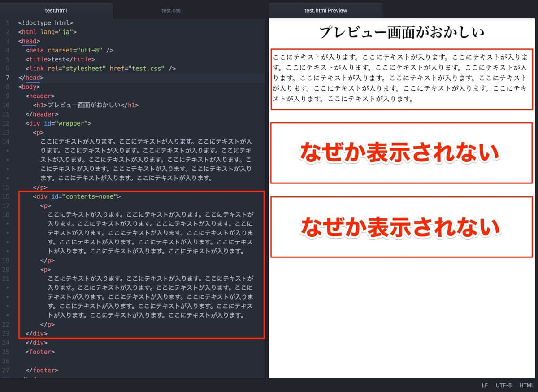538x392 pixels.
Task: Place the cursor on the doctype html line
Action: [46, 22]
